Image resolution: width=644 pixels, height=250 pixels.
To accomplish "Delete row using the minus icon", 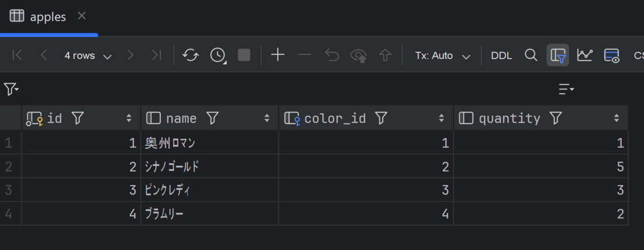I will (304, 55).
